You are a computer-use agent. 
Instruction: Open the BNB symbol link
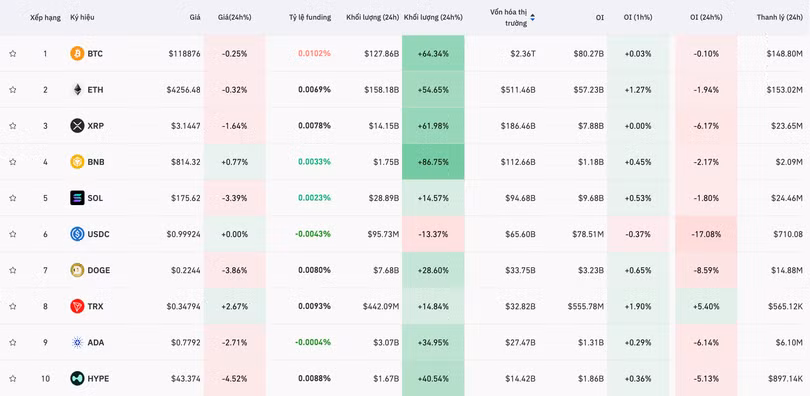point(96,162)
